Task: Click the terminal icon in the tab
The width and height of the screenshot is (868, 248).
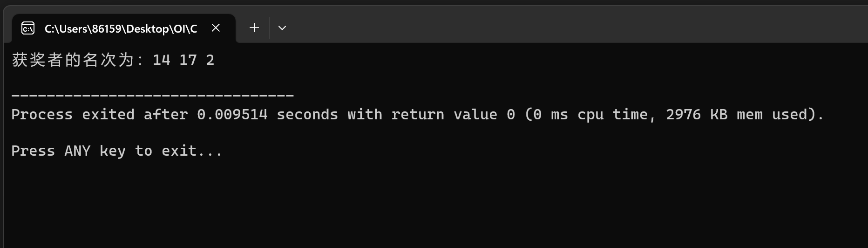Action: click(x=28, y=28)
